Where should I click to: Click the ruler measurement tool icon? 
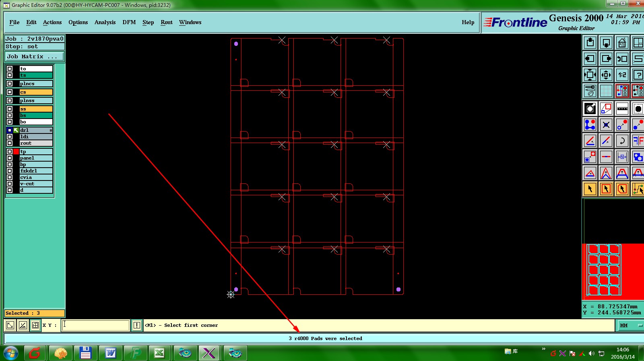(622, 109)
